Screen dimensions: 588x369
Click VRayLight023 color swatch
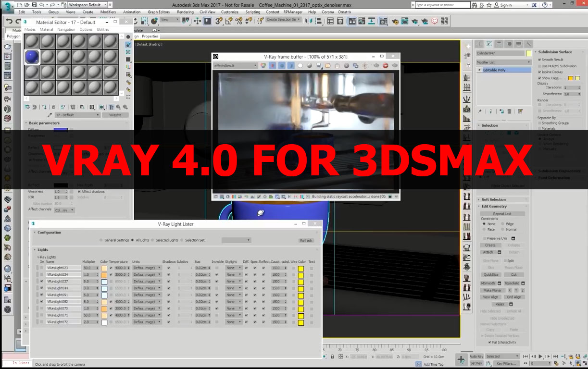click(x=104, y=268)
